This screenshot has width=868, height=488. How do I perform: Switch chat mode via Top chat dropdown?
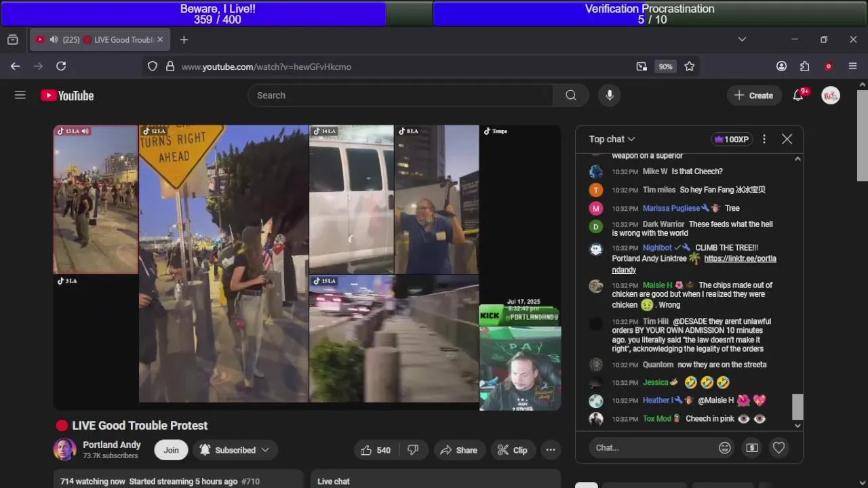click(612, 139)
